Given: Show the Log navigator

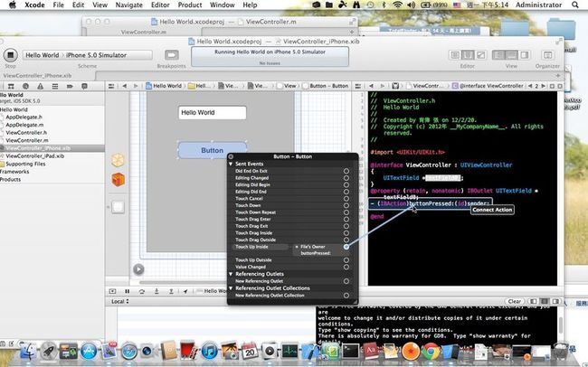Looking at the screenshot, I should [84, 86].
